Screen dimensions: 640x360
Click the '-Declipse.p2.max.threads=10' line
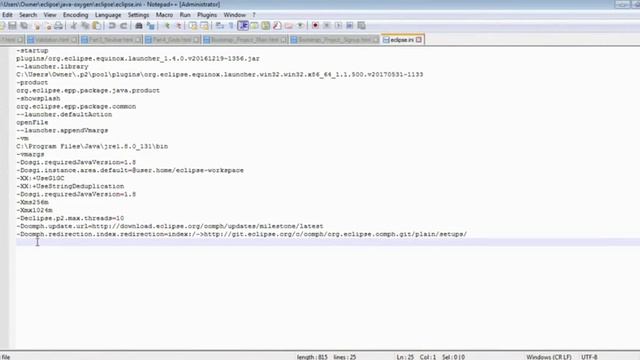(x=70, y=218)
